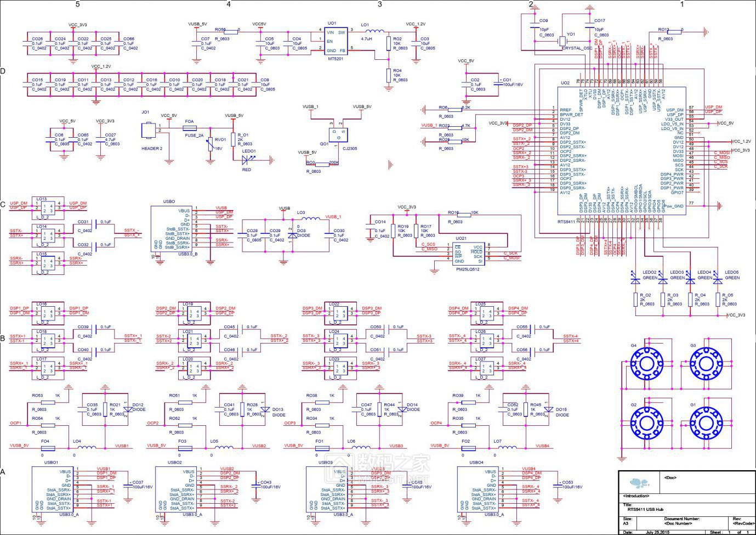Select the 4.7uH inductor LO1
Viewport: 756px width, 535px height.
point(375,32)
